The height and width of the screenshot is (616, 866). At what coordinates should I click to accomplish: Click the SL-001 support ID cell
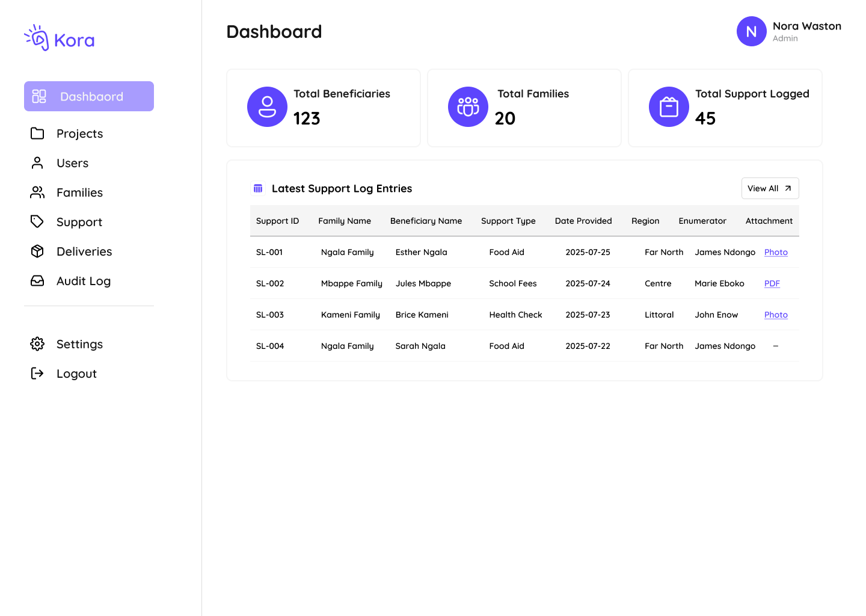coord(269,252)
